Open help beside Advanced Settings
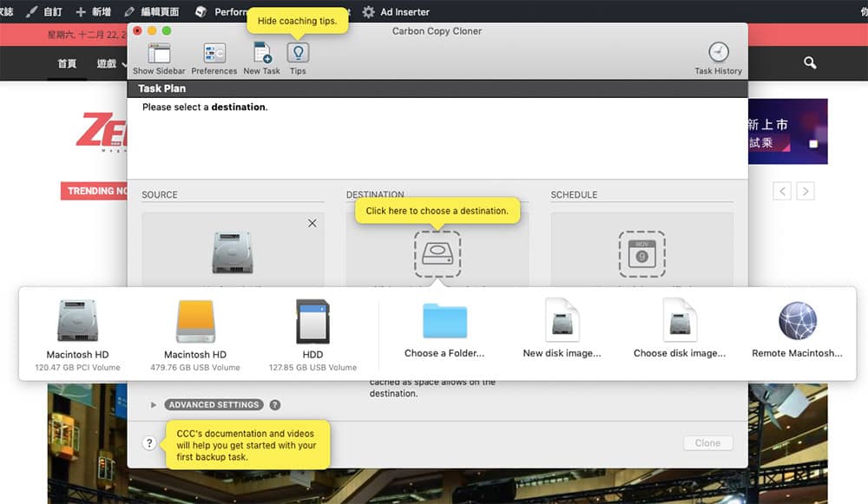868x504 pixels. click(275, 405)
